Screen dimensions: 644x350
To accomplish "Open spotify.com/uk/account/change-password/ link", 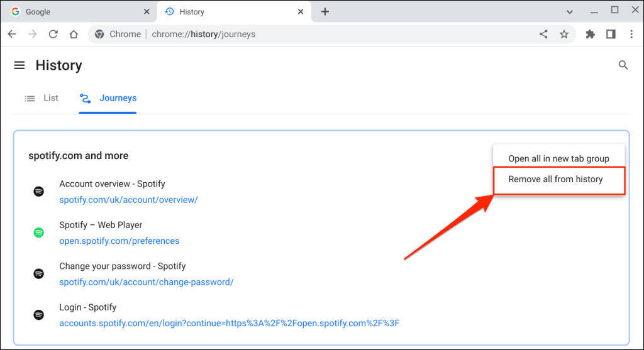I will [146, 282].
